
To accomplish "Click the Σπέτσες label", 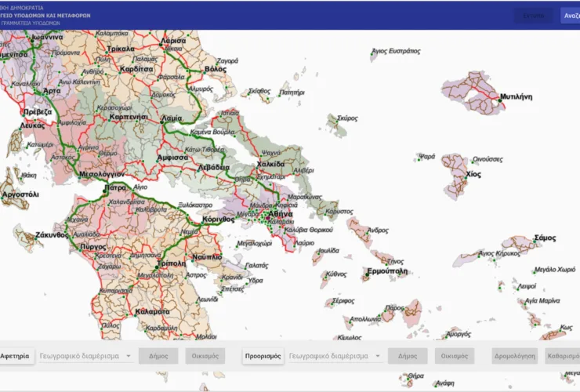I will click(233, 289).
